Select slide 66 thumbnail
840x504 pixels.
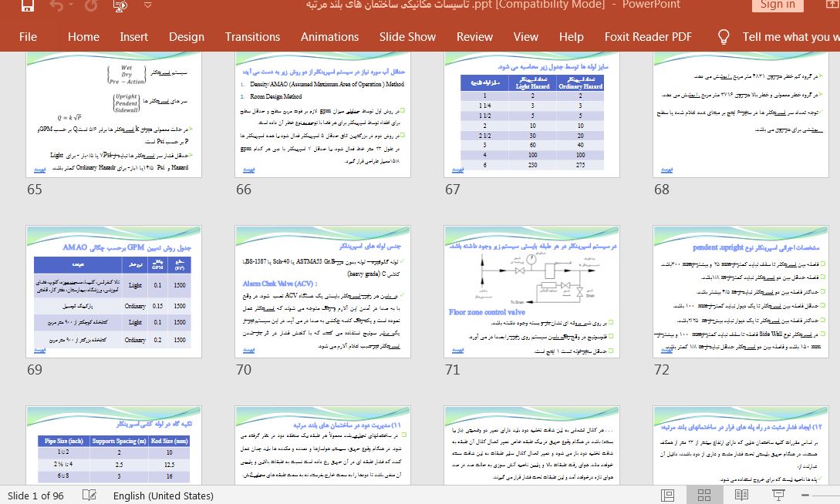pos(322,115)
